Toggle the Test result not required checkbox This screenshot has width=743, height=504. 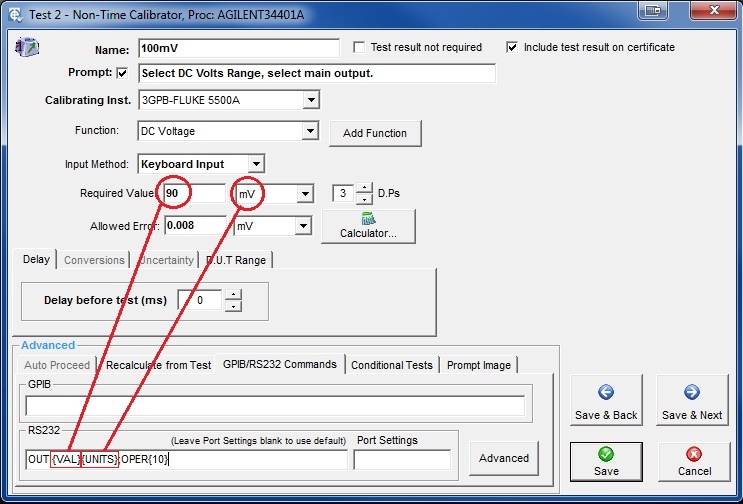[360, 47]
